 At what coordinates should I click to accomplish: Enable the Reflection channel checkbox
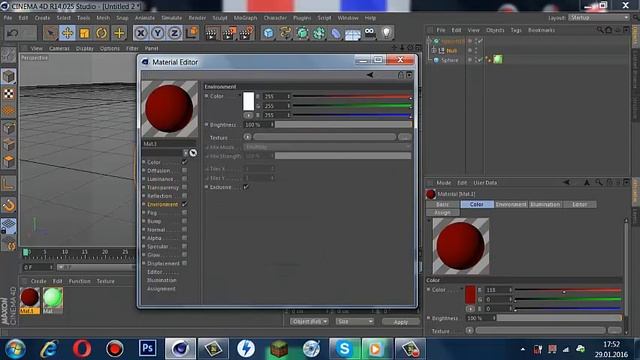pos(184,196)
